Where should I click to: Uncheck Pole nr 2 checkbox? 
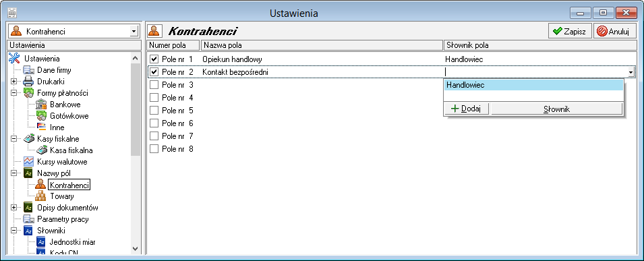[154, 72]
